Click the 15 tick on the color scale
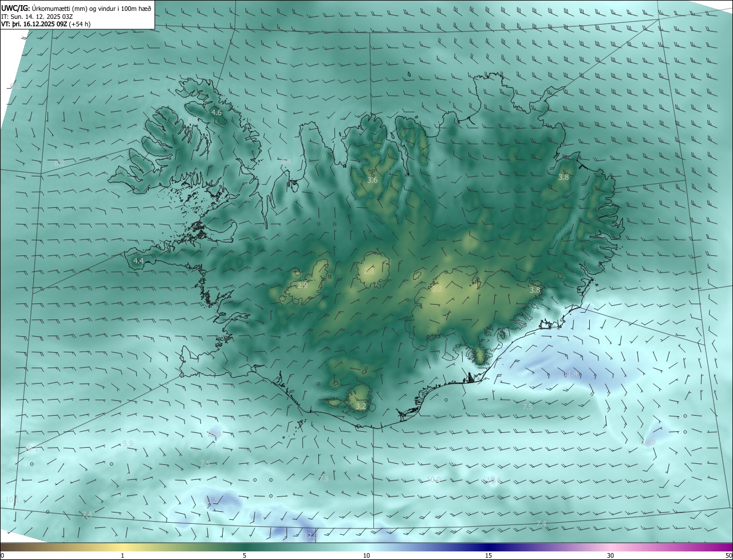 488,555
